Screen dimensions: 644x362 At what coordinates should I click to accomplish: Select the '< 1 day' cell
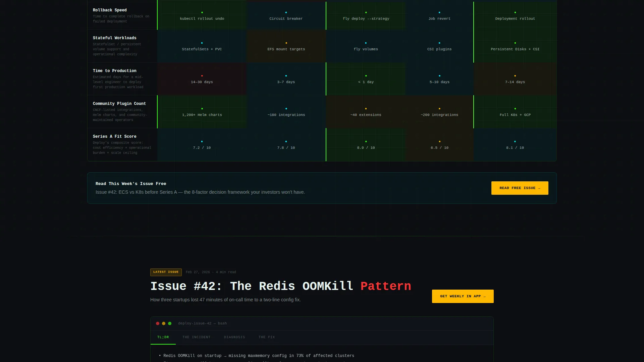(x=366, y=79)
